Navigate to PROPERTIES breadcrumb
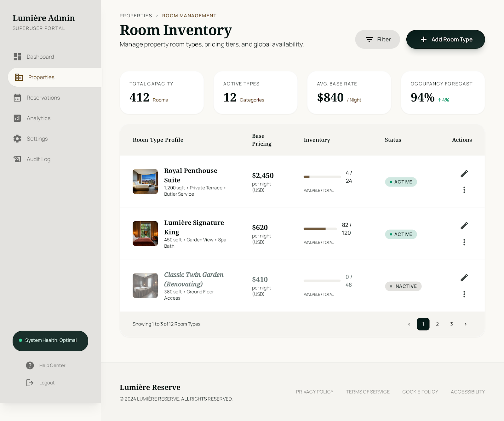Viewport: 504px width, 421px height. (x=136, y=15)
